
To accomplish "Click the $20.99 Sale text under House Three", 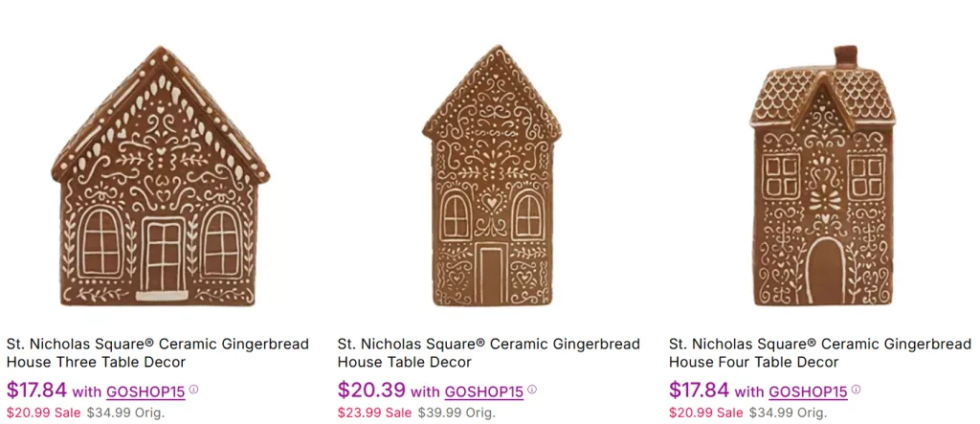I will tap(43, 413).
